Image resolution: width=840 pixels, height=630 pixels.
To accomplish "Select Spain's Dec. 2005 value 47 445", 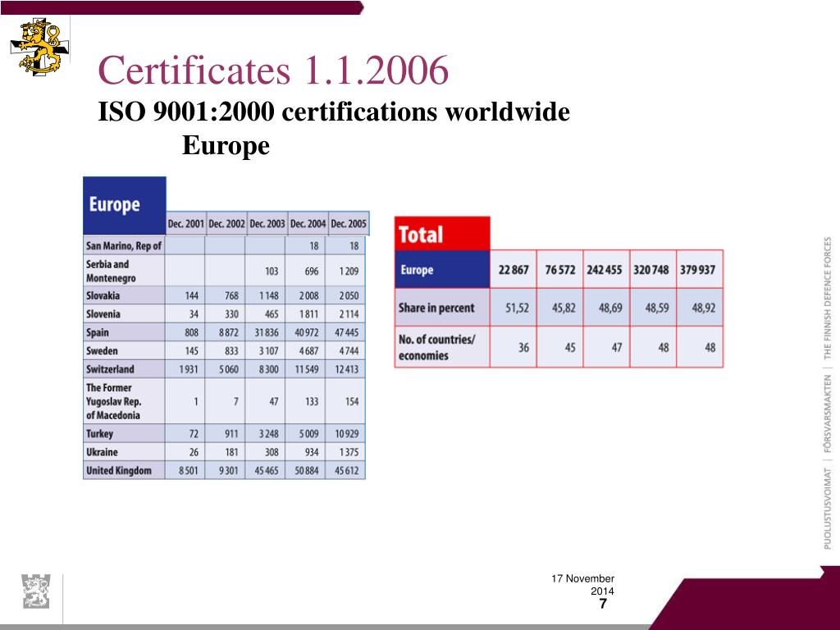I will point(347,333).
